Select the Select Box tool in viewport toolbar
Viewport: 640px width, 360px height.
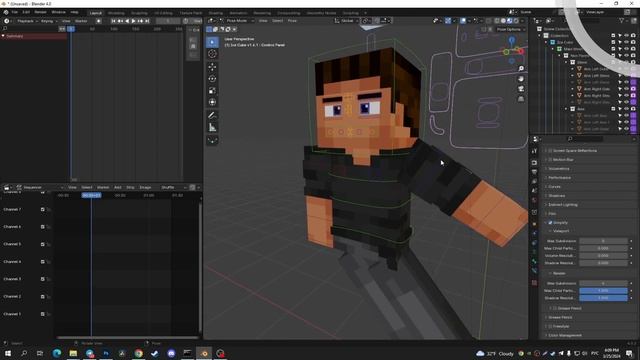click(212, 42)
